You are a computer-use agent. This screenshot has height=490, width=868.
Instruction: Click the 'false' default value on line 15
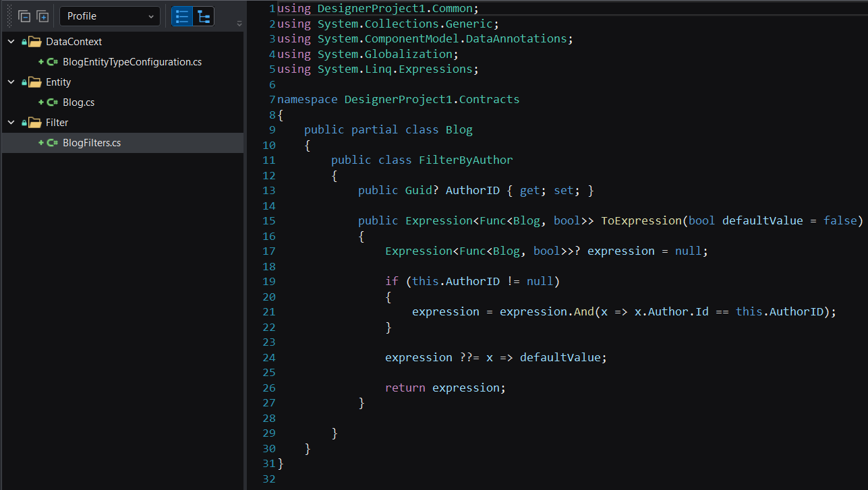pos(840,221)
